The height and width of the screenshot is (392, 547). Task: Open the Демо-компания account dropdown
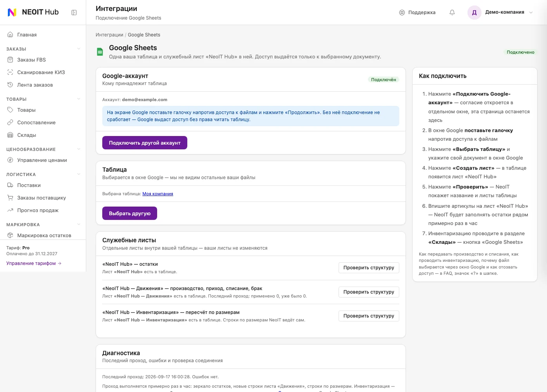(531, 13)
